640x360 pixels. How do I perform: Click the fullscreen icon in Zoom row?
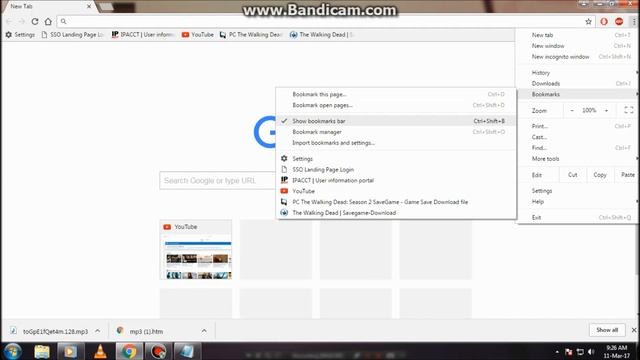(629, 110)
